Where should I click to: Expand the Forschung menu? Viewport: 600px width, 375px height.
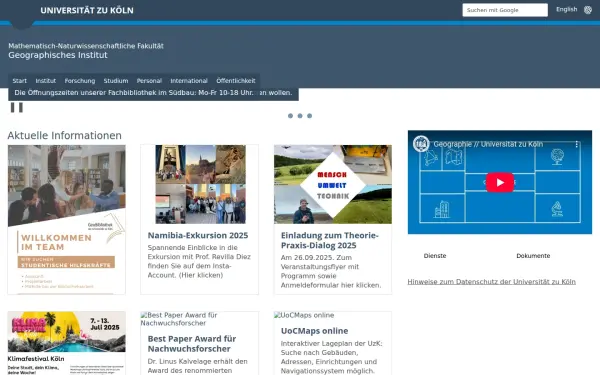click(x=80, y=81)
